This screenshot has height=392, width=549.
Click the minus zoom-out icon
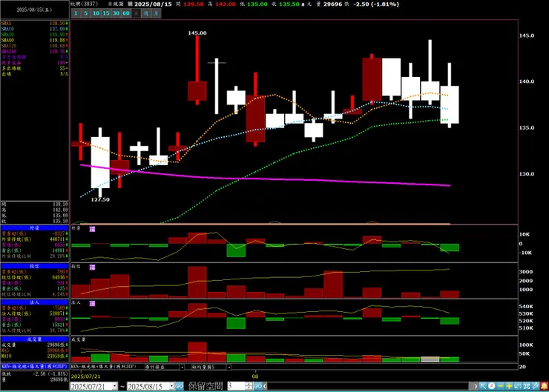click(500, 386)
